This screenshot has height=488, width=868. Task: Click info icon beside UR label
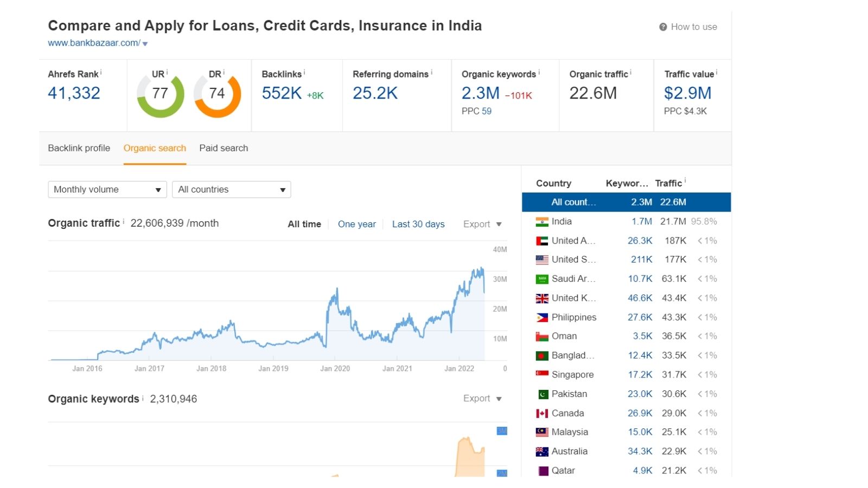pyautogui.click(x=167, y=72)
